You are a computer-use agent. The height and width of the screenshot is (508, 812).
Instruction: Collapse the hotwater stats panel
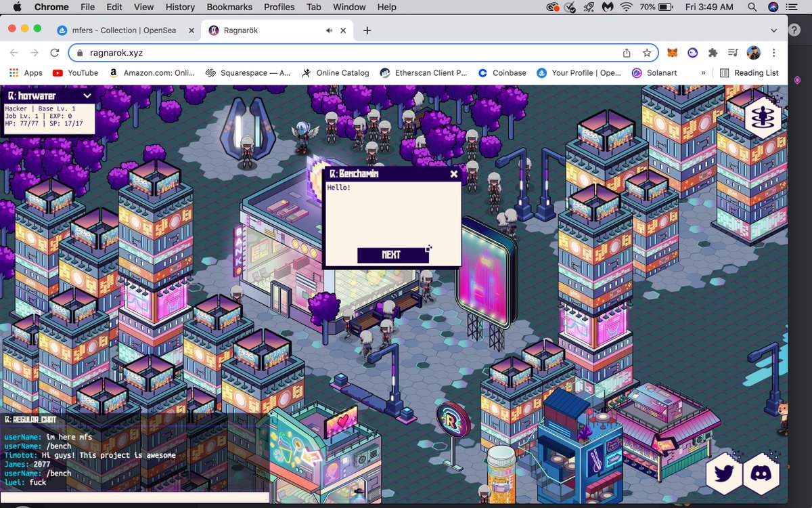pos(87,96)
